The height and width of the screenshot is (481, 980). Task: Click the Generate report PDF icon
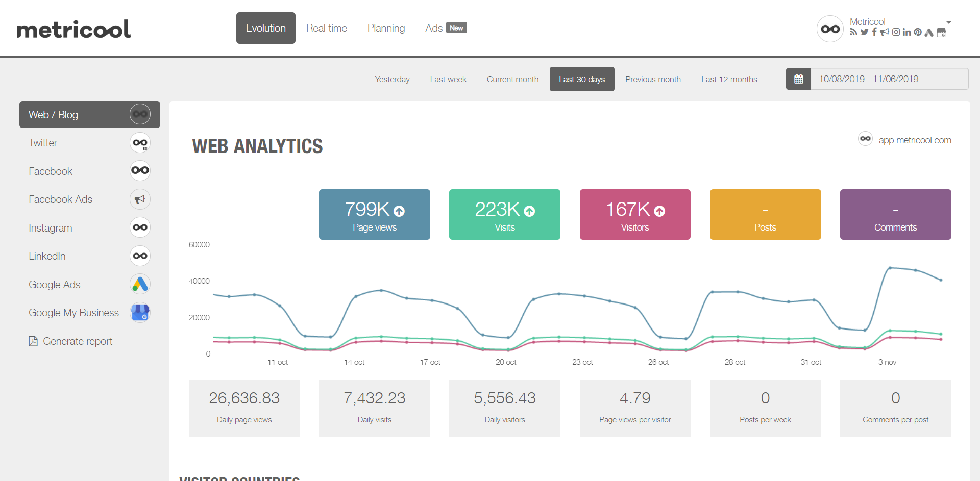click(33, 341)
